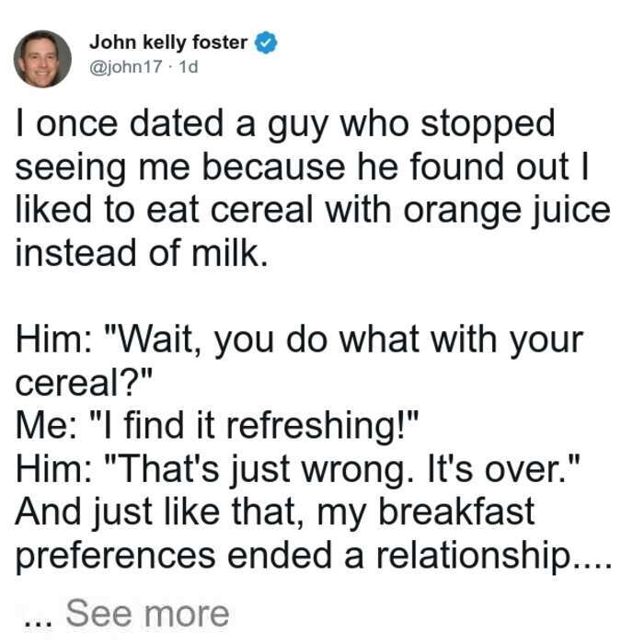Select the line starting 'I once dated'

coord(285,125)
